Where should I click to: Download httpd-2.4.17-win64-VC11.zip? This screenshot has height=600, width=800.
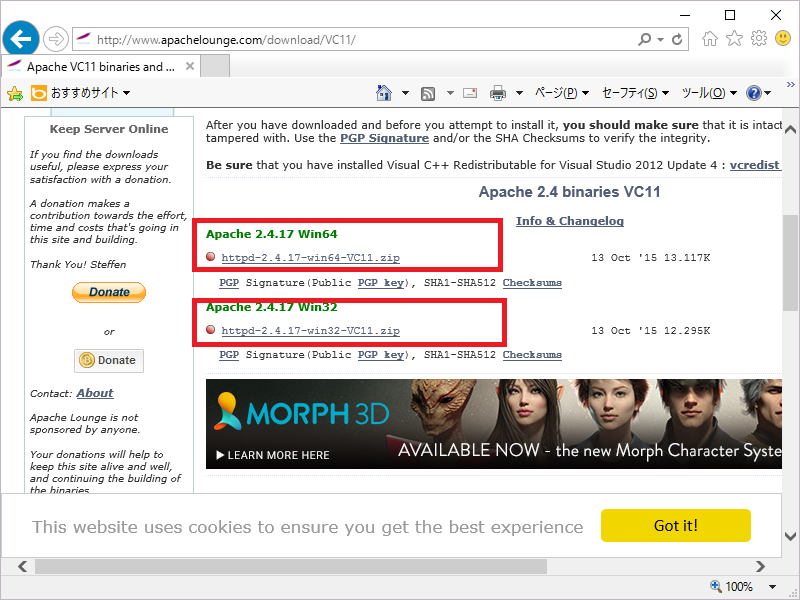pyautogui.click(x=310, y=258)
